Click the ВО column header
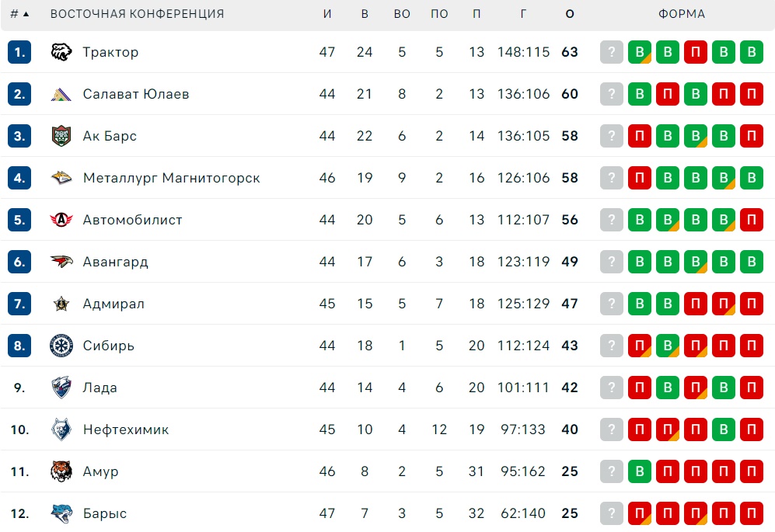The width and height of the screenshot is (775, 532). coord(402,14)
